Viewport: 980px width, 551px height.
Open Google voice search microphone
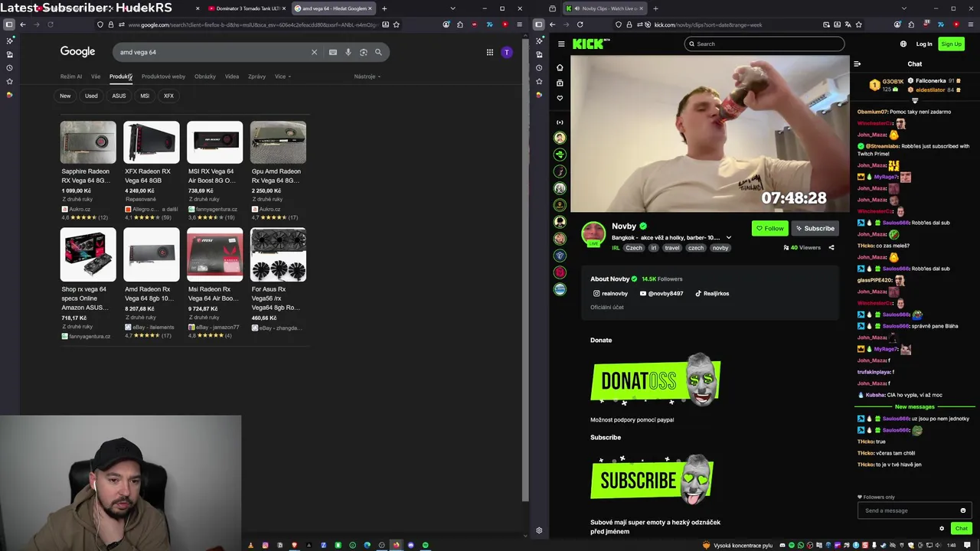348,52
